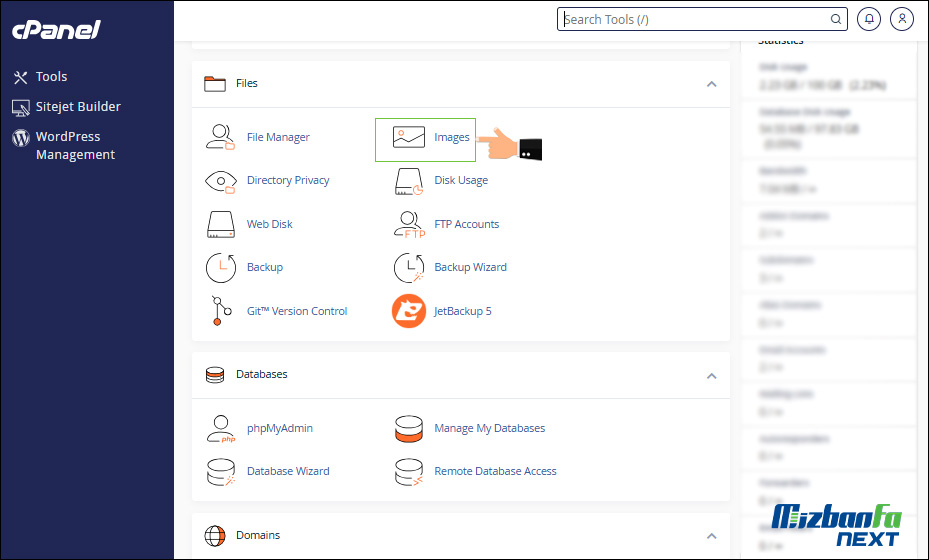Open the Remote Database Access icon
Viewport: 929px width, 560px height.
(x=408, y=472)
